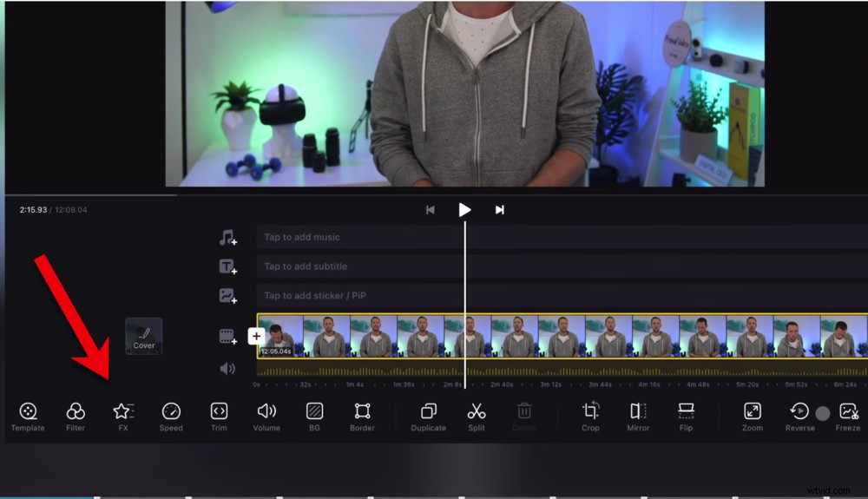This screenshot has height=499, width=868.
Task: Click the 12:05.04s clip duration label
Action: pos(276,351)
